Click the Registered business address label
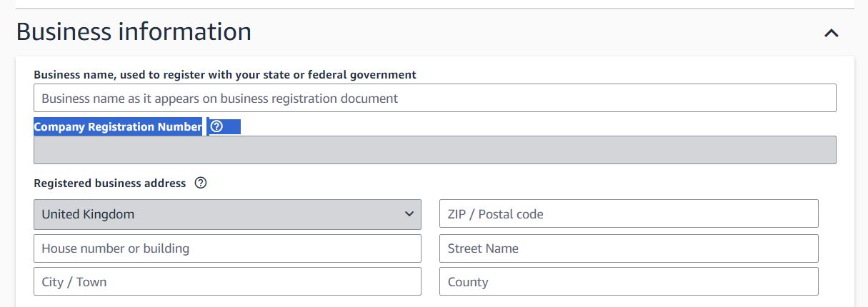The width and height of the screenshot is (868, 307). click(x=110, y=183)
